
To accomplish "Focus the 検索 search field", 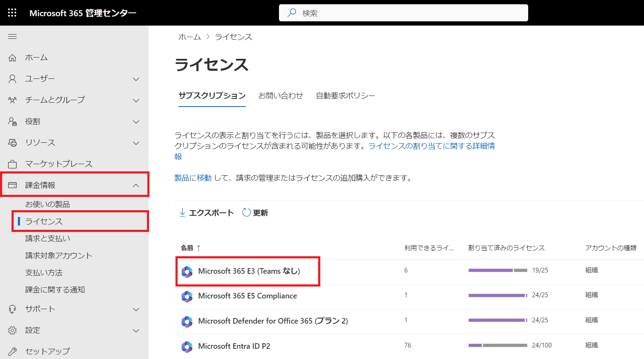I will [x=403, y=13].
